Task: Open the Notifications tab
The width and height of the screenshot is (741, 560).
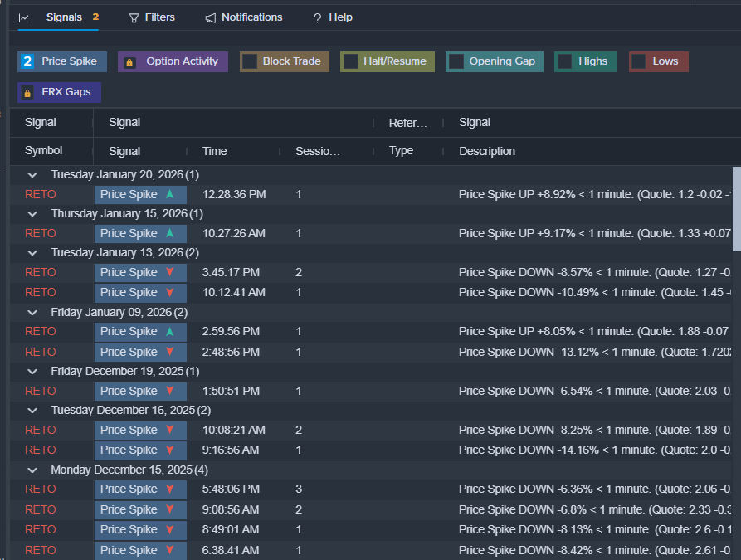Action: pyautogui.click(x=244, y=17)
